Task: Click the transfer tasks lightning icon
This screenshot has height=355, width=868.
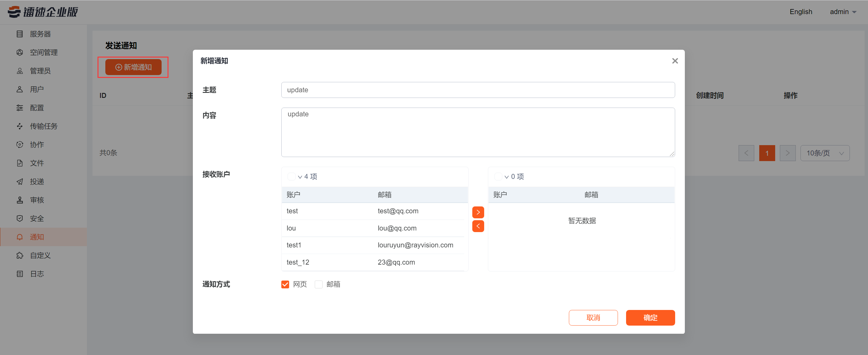Action: click(x=20, y=126)
